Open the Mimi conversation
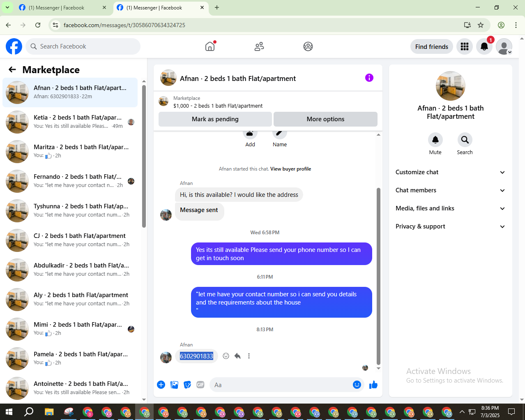 click(x=70, y=329)
